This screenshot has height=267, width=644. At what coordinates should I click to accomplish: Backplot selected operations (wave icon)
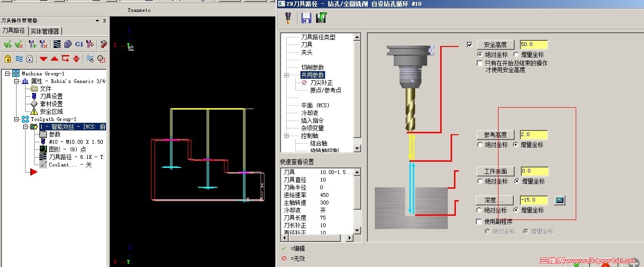57,44
